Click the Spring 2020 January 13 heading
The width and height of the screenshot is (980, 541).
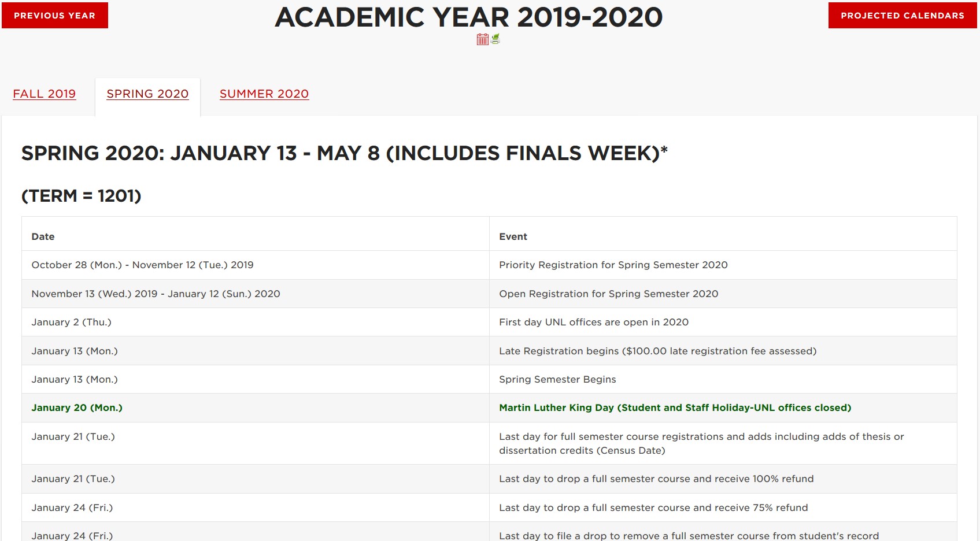click(344, 153)
